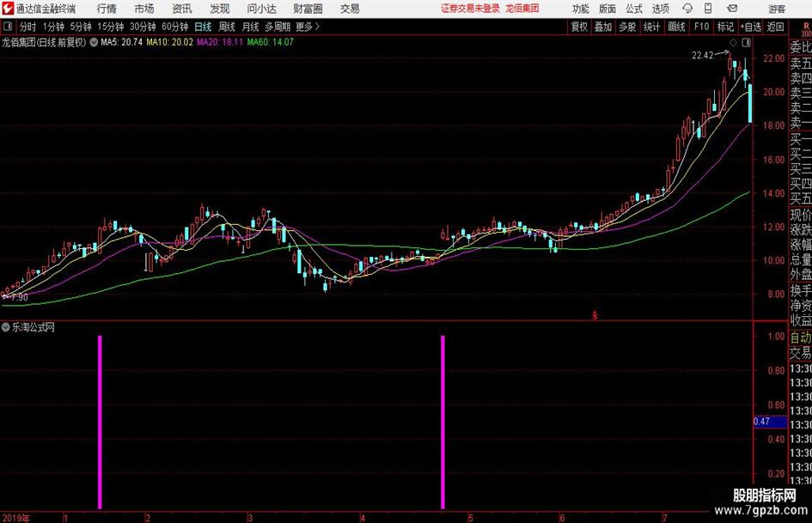The width and height of the screenshot is (812, 523).
Task: Add stock with +自选 button
Action: click(x=750, y=27)
